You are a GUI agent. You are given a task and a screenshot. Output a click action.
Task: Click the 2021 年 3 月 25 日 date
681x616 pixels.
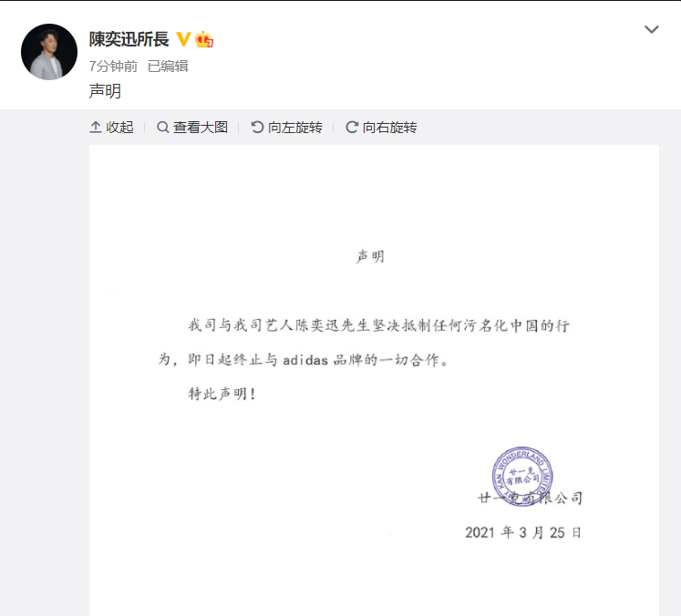[523, 533]
